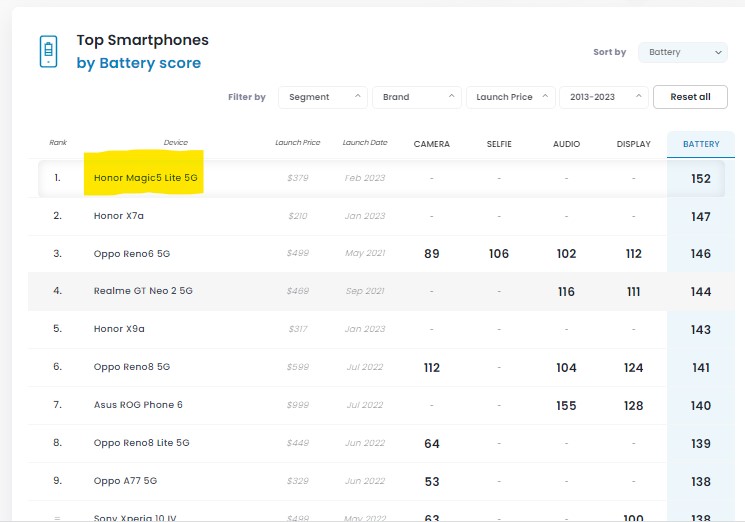Open the Oppo A77 5G device link
This screenshot has height=522, width=745.
click(x=125, y=481)
